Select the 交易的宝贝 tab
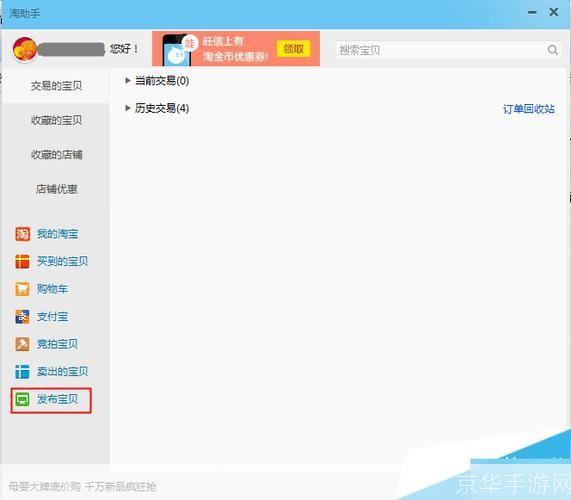The height and width of the screenshot is (500, 571). (56, 86)
